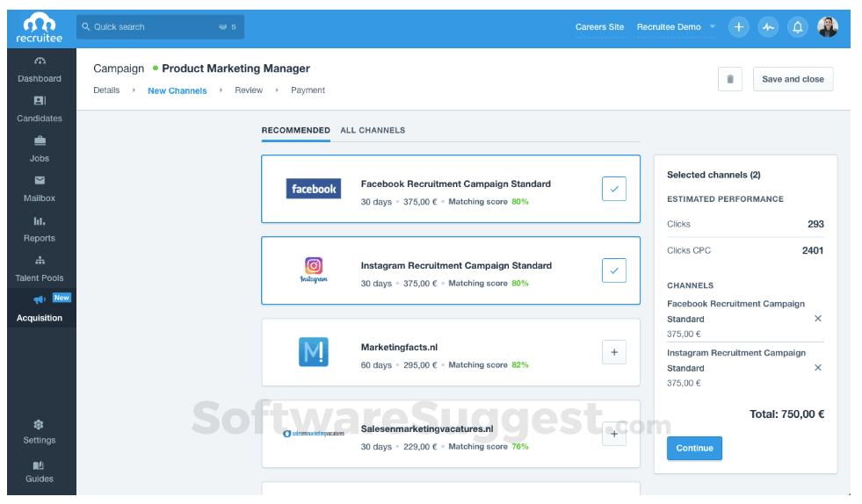Click the Marketingfacts.nl title
Image resolution: width=862 pixels, height=504 pixels.
click(x=399, y=348)
